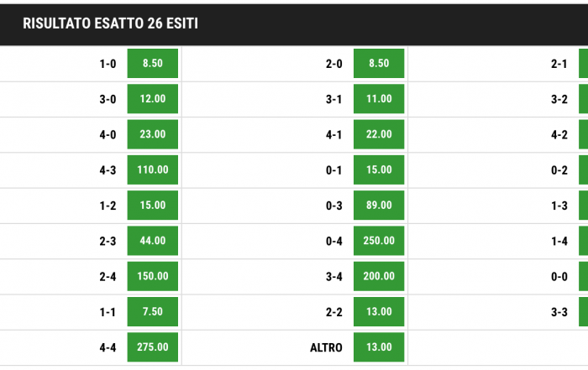
Task: Choose the 0-3 odds 89.00
Action: click(x=379, y=206)
